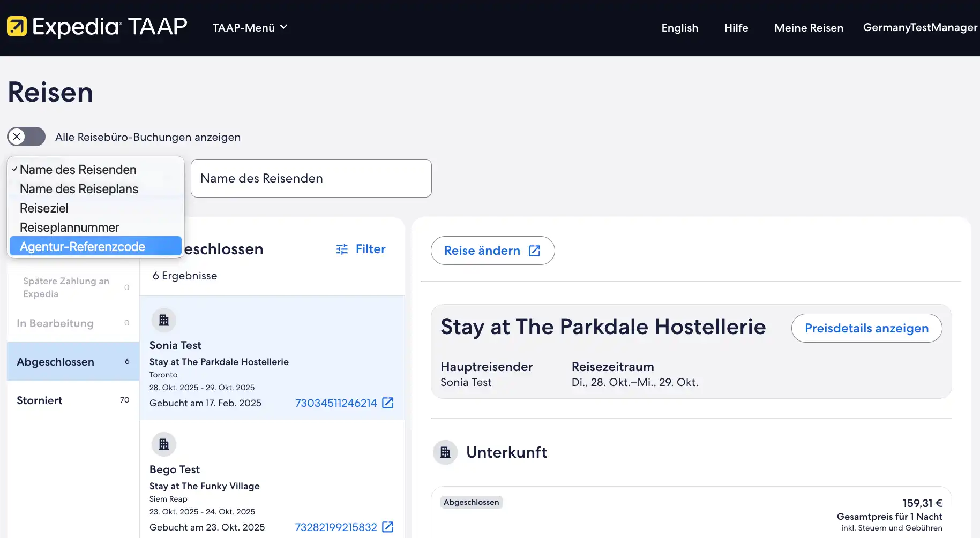
Task: Select Agentur-Referenzcode option
Action: pyautogui.click(x=95, y=246)
